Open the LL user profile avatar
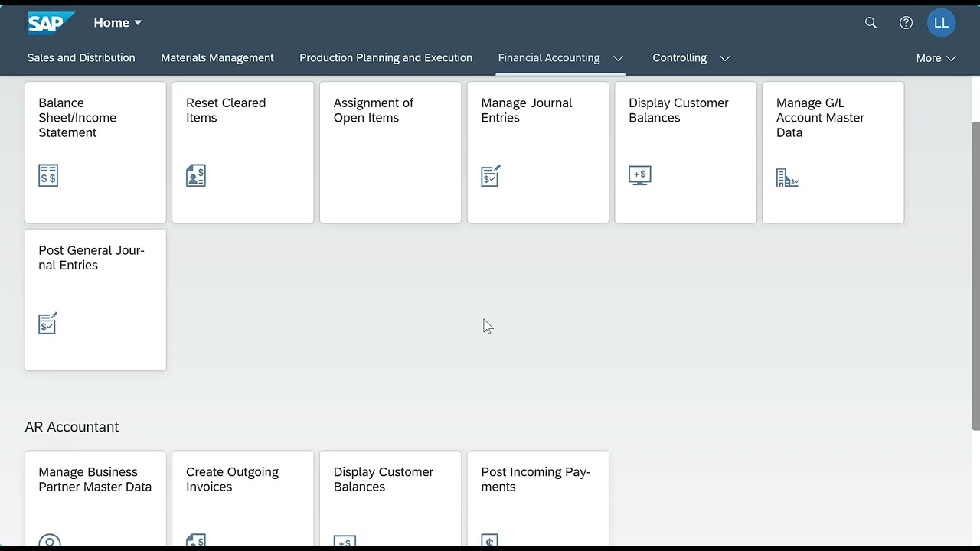 pyautogui.click(x=941, y=23)
